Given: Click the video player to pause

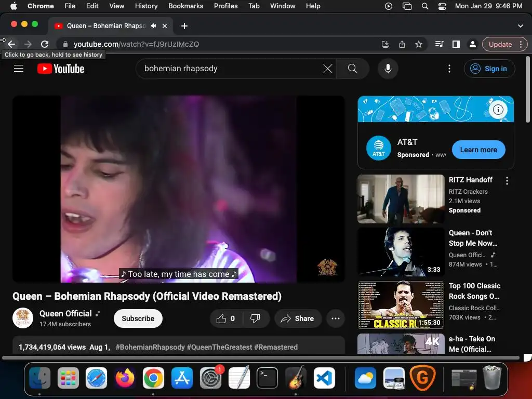Looking at the screenshot, I should 179,189.
